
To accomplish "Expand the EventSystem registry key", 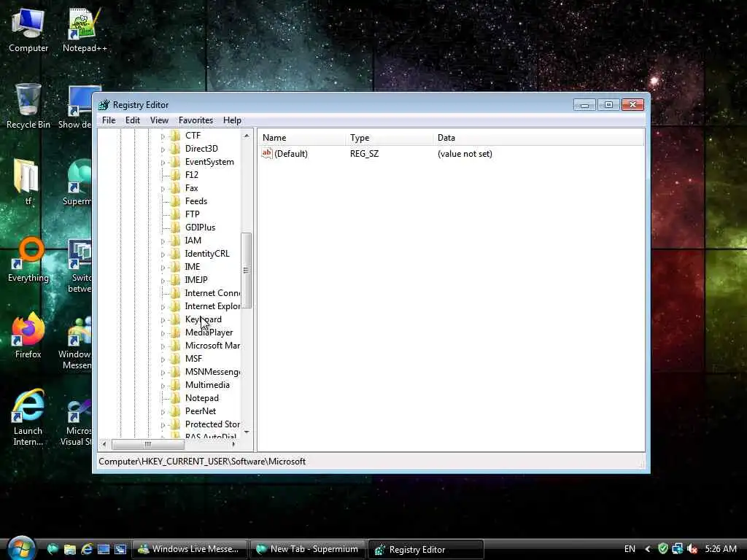I will click(163, 163).
